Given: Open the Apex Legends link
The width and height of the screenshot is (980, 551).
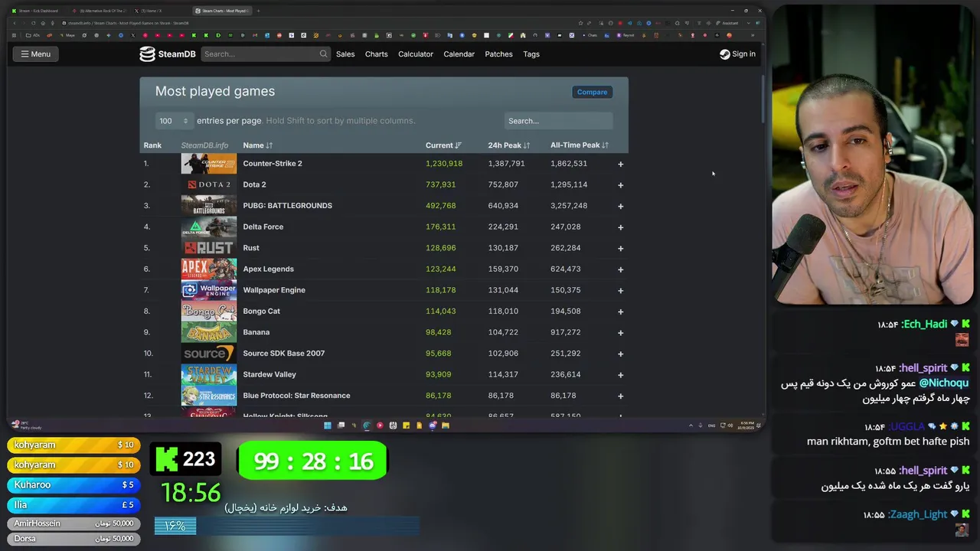Looking at the screenshot, I should [x=268, y=269].
